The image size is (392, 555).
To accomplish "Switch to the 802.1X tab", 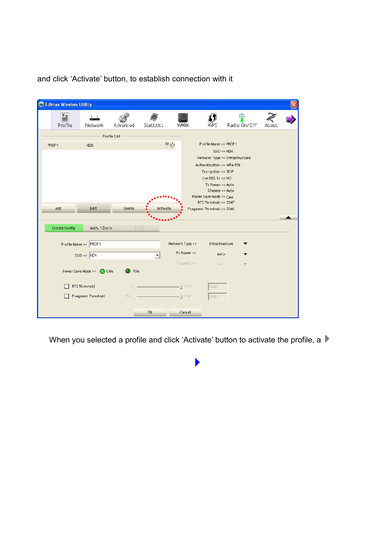I will [140, 228].
